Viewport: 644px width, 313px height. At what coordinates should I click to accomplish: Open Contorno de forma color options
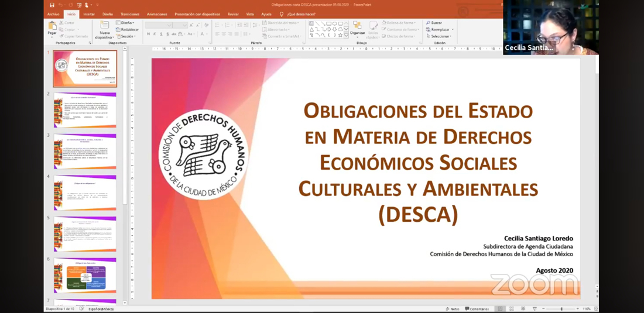401,29
